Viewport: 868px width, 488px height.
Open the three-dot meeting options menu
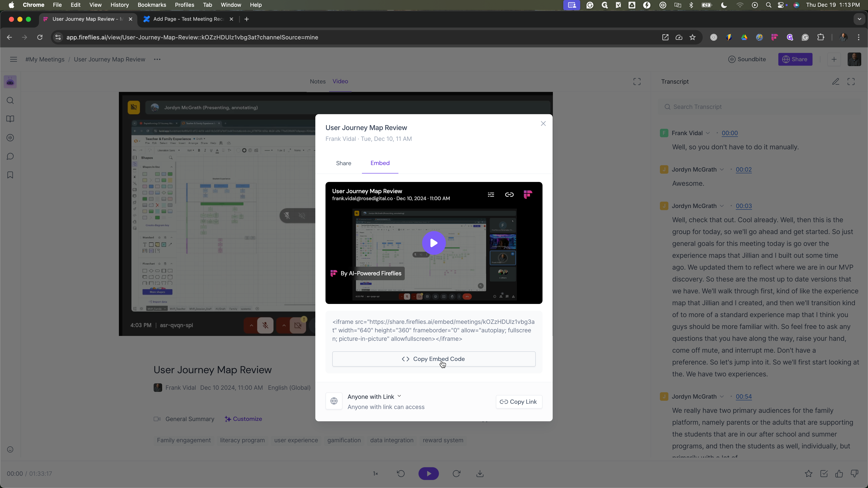pyautogui.click(x=157, y=59)
